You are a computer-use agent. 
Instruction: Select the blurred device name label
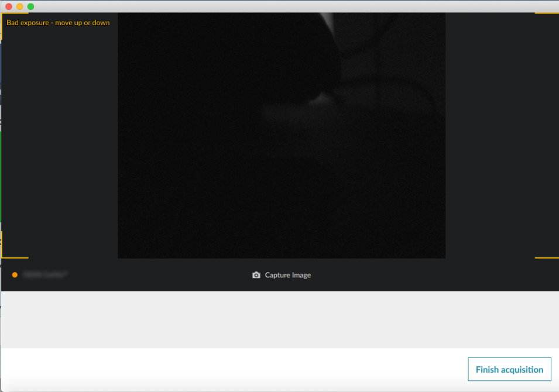point(45,274)
